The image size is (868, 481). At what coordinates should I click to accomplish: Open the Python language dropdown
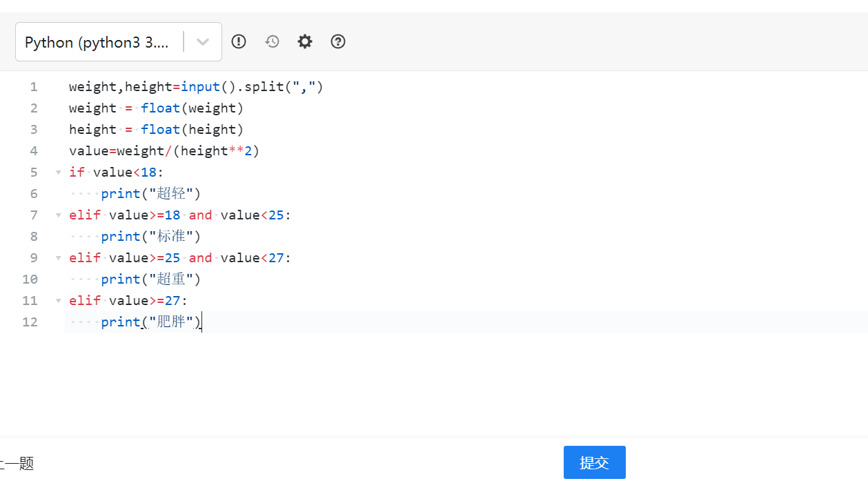click(x=119, y=42)
